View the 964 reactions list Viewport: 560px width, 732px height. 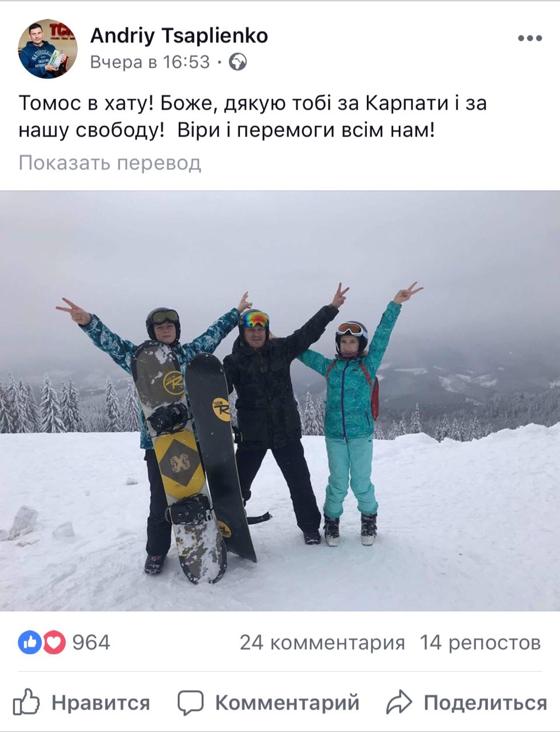(x=91, y=643)
